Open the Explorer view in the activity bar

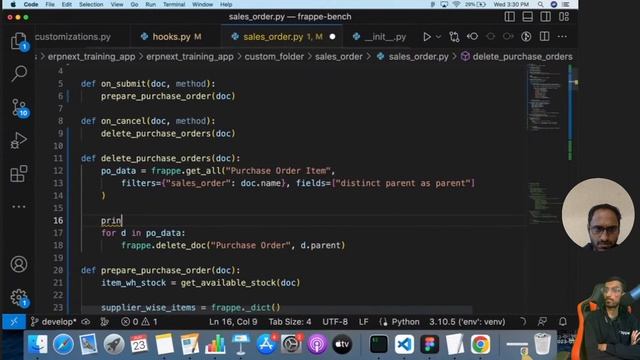coord(19,41)
